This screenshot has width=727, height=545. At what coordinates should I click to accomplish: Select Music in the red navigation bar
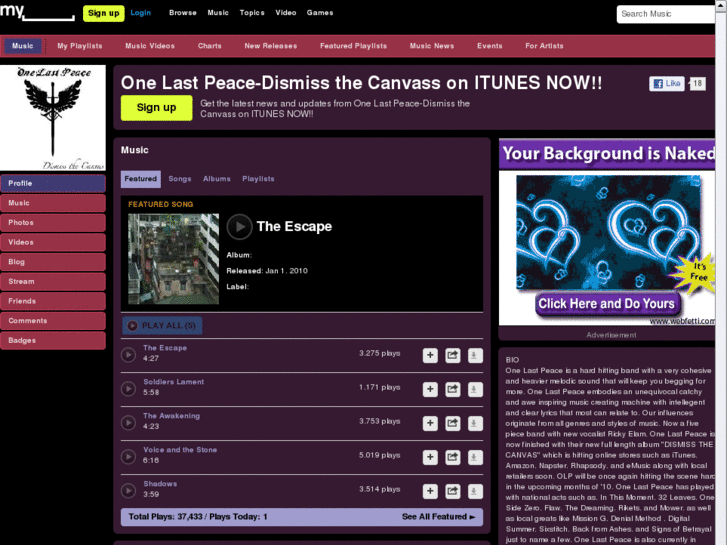(x=23, y=46)
